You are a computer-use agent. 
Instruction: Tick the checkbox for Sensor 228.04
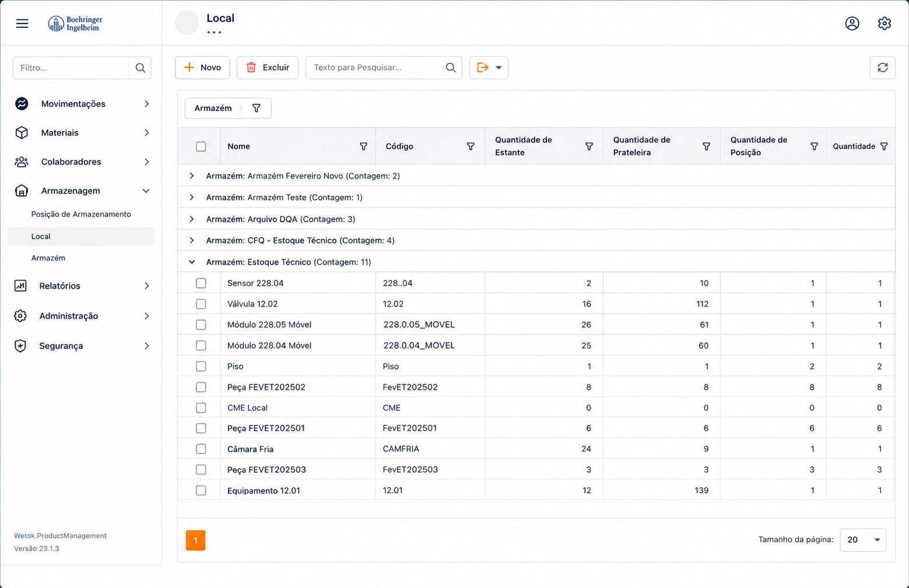coord(201,283)
